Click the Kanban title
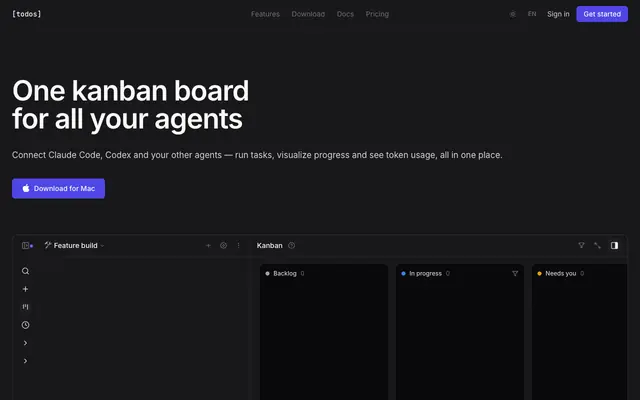The image size is (640, 400). tap(269, 245)
